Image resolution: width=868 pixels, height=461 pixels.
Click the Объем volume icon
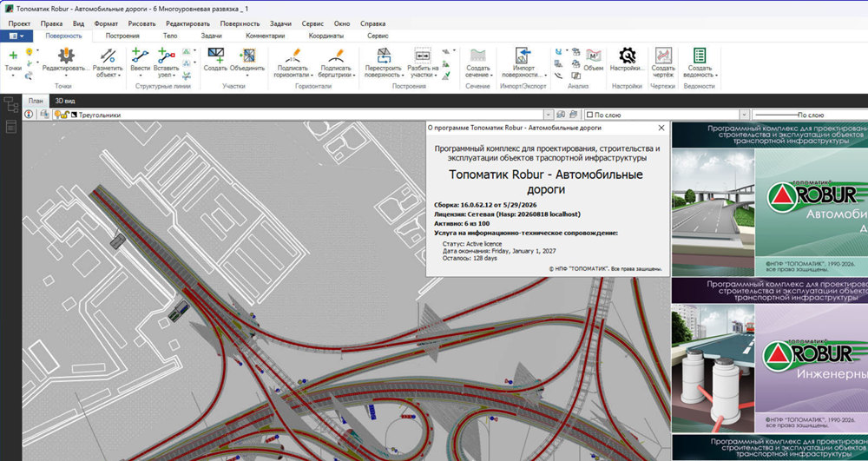pos(594,56)
